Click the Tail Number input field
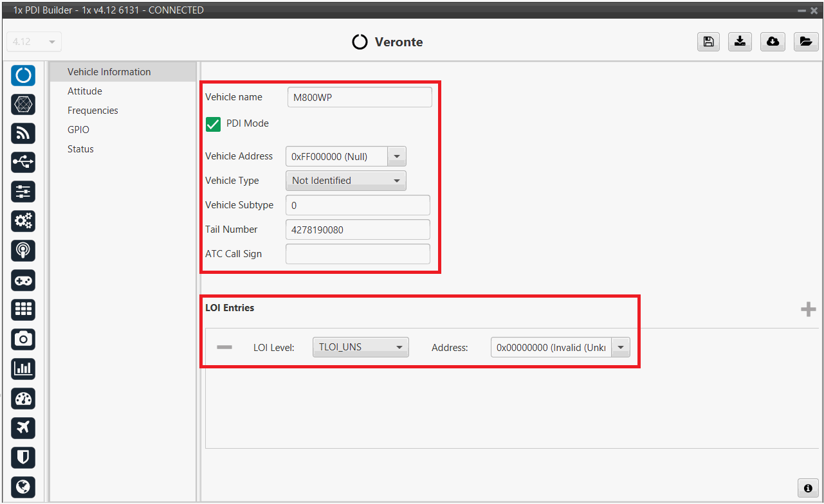The height and width of the screenshot is (504, 824). pos(357,230)
